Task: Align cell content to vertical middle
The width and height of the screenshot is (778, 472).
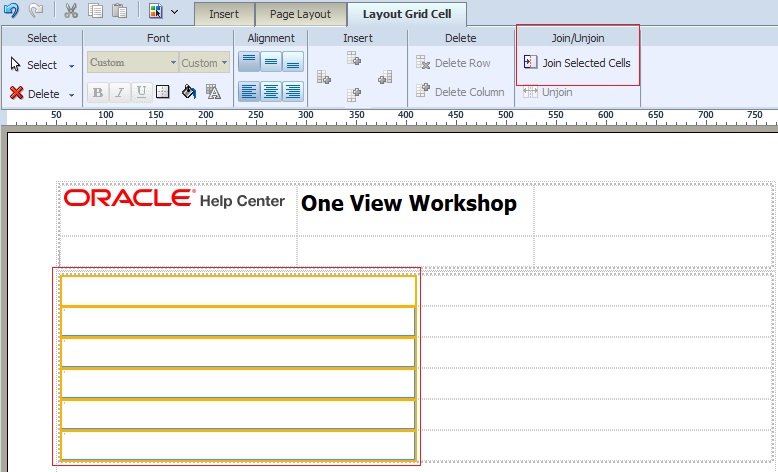Action: 271,62
